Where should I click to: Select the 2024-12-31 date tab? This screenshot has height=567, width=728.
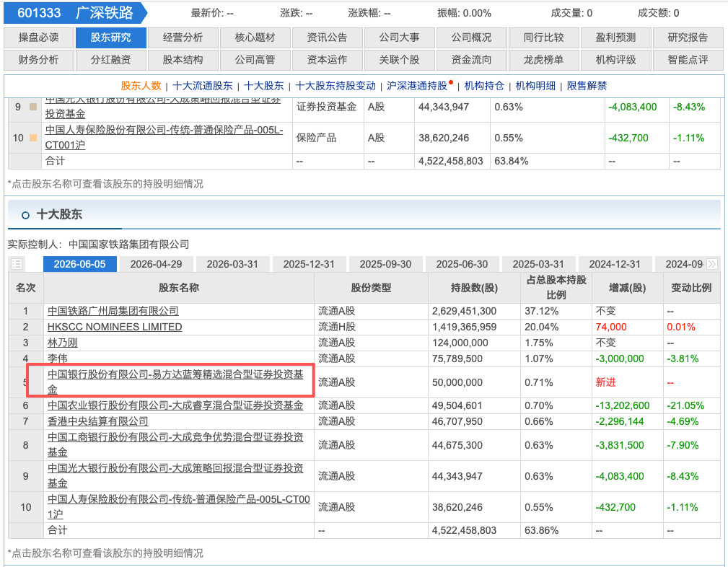click(x=615, y=264)
